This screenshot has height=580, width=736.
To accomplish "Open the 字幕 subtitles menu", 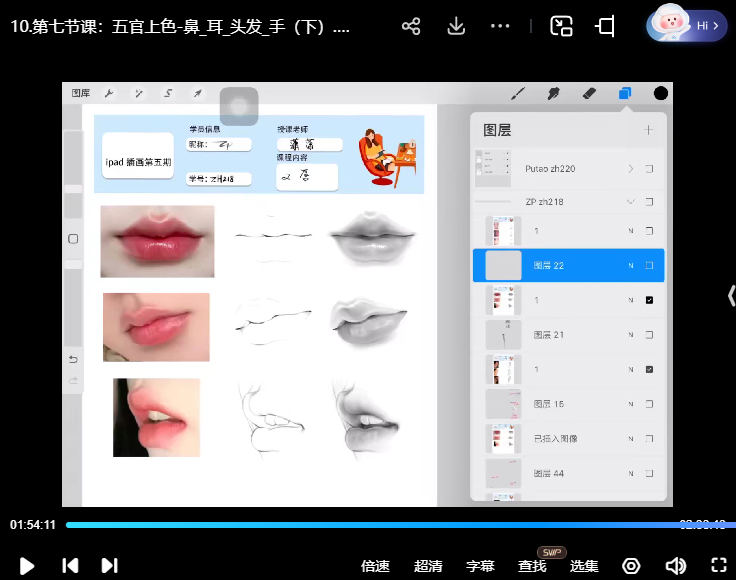I will point(480,566).
